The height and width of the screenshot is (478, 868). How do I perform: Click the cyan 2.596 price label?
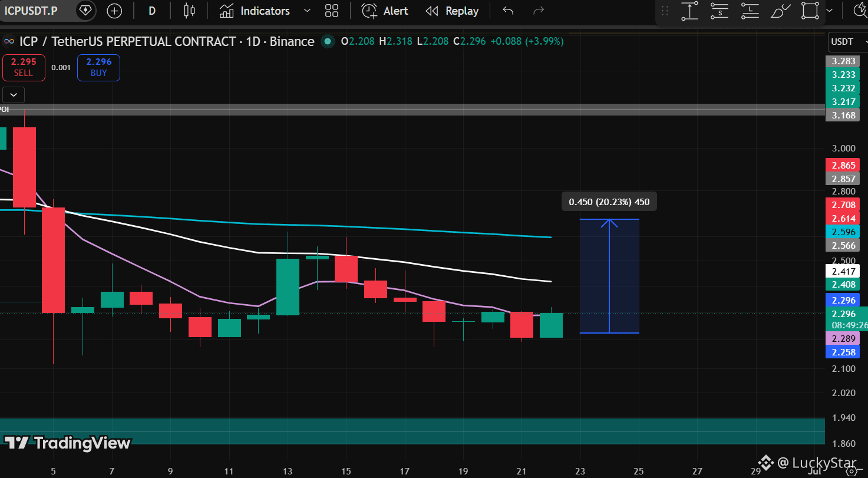click(x=843, y=232)
